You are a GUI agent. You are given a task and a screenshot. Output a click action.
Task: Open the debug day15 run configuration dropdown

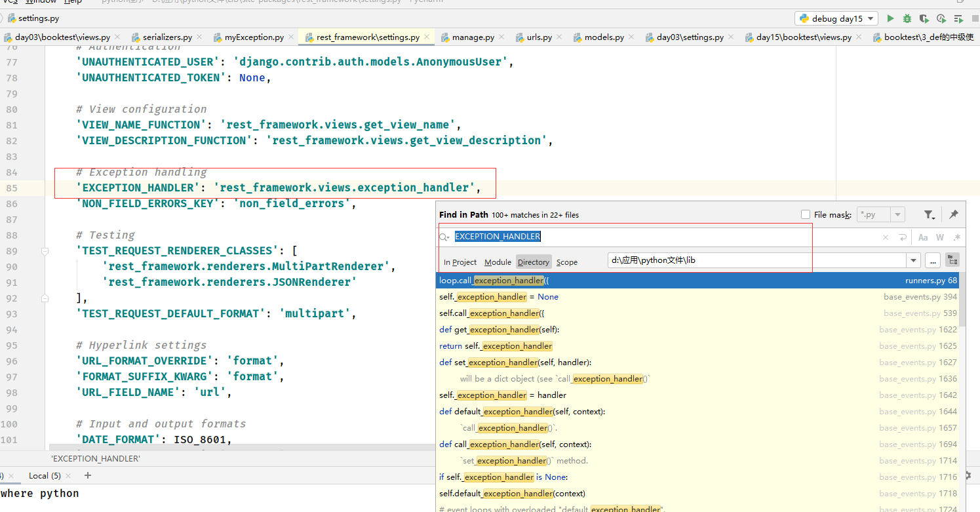click(x=836, y=18)
